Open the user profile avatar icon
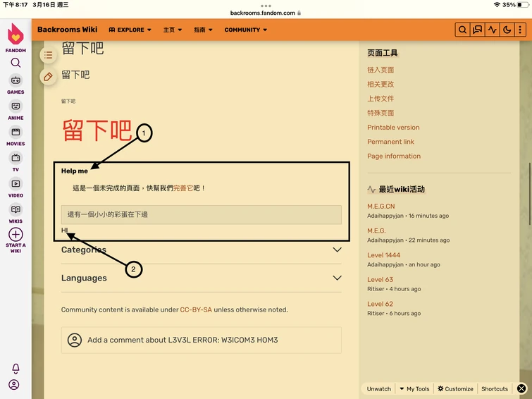Image resolution: width=532 pixels, height=399 pixels. coord(14,385)
